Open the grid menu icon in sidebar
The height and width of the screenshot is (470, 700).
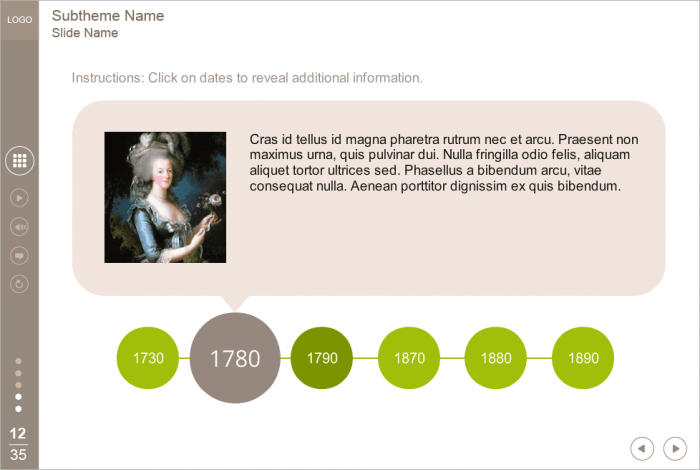coord(20,159)
